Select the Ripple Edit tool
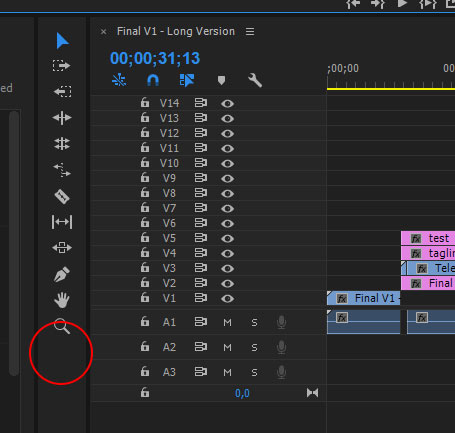 [x=62, y=118]
